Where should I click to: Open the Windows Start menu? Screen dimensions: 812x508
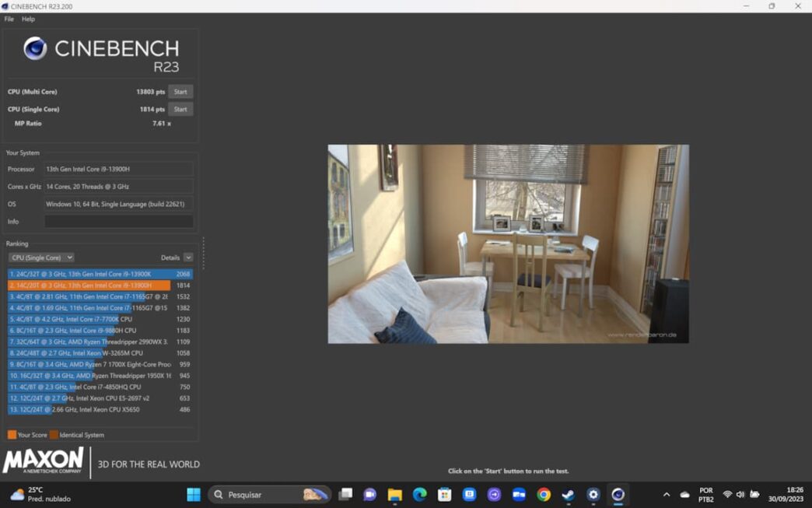coord(194,495)
